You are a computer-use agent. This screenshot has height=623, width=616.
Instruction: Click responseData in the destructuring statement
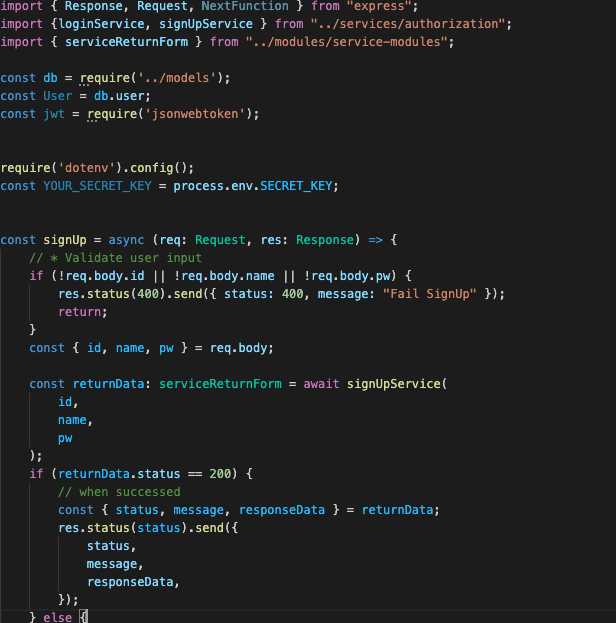pos(281,510)
